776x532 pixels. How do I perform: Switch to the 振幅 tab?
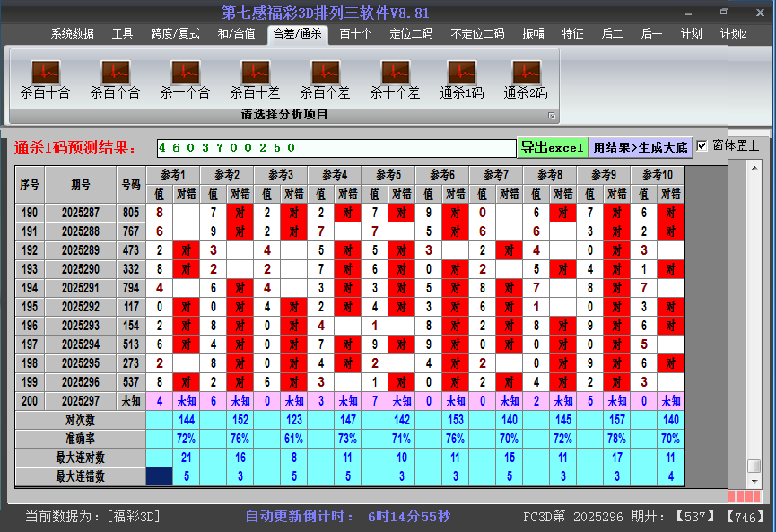pyautogui.click(x=533, y=34)
